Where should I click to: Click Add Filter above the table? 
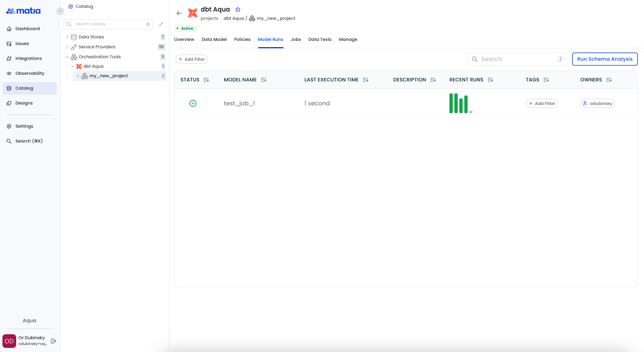click(192, 59)
